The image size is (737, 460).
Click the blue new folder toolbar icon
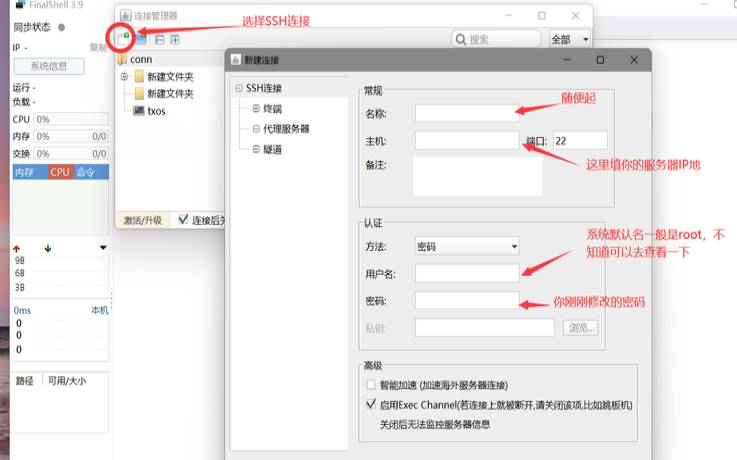coord(141,39)
